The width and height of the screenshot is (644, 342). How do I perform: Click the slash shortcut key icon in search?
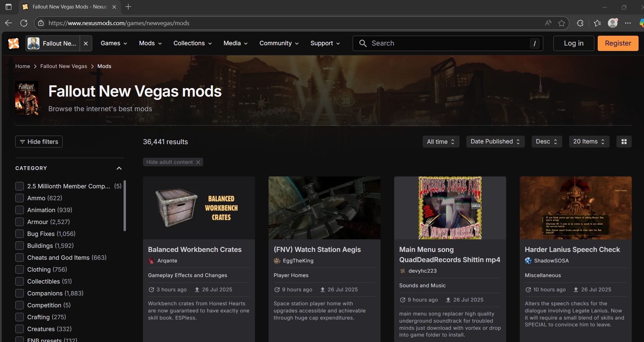[534, 44]
